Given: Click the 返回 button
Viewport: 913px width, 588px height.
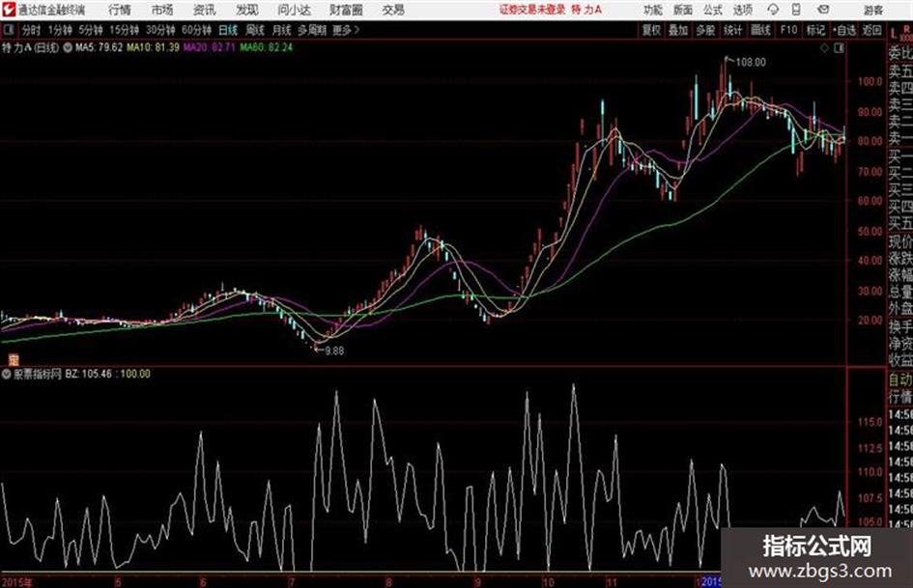Looking at the screenshot, I should pos(871,30).
